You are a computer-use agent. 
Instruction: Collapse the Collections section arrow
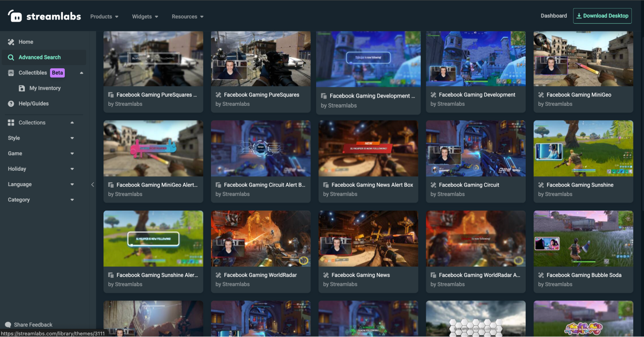tap(72, 123)
